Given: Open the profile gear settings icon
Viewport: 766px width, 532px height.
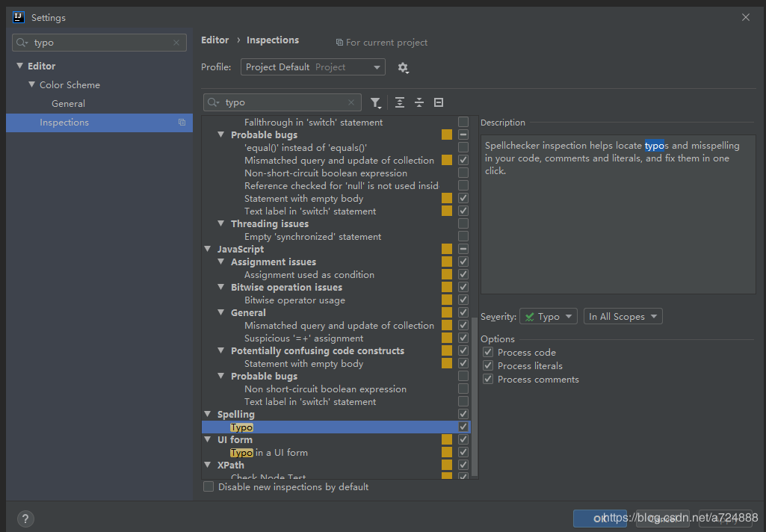Looking at the screenshot, I should click(x=403, y=67).
